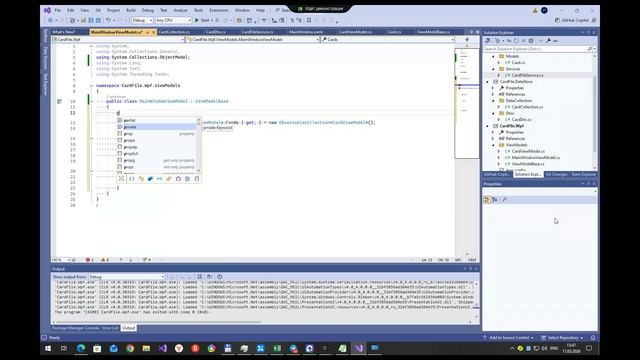Screen dimensions: 640x360
Task: Collapse the using directives region
Action: 91,46
